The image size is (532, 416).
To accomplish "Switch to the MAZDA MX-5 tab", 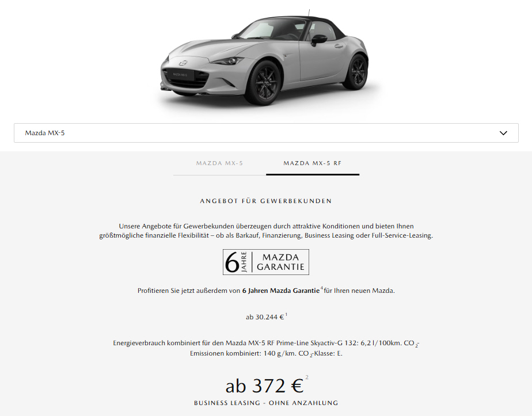I will (219, 163).
